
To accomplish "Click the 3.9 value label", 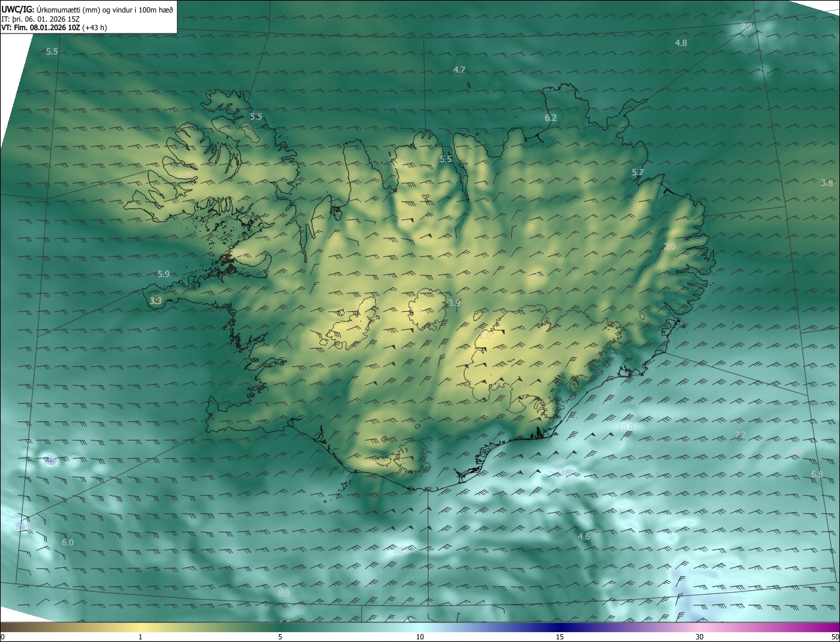I will point(453,303).
